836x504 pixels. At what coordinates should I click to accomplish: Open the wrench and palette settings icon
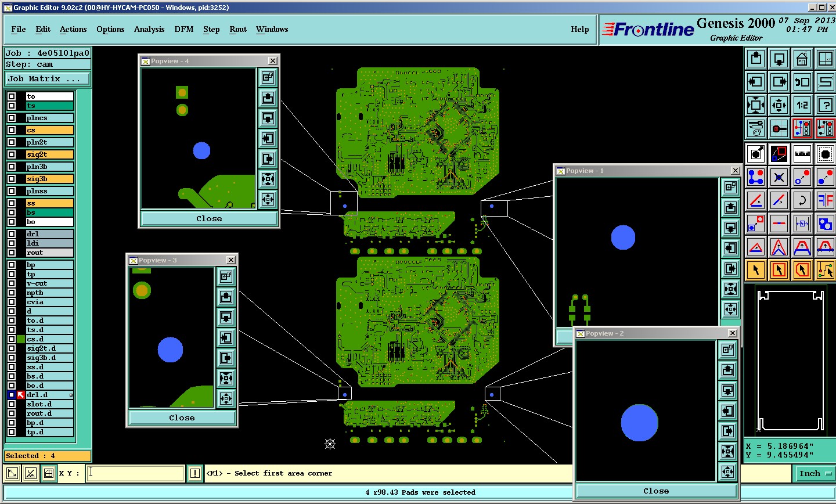756,128
